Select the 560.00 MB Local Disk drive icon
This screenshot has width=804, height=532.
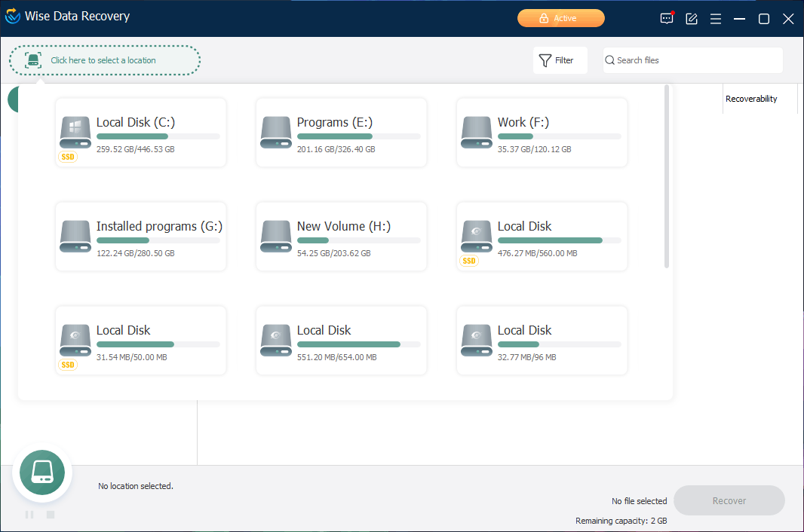[477, 237]
